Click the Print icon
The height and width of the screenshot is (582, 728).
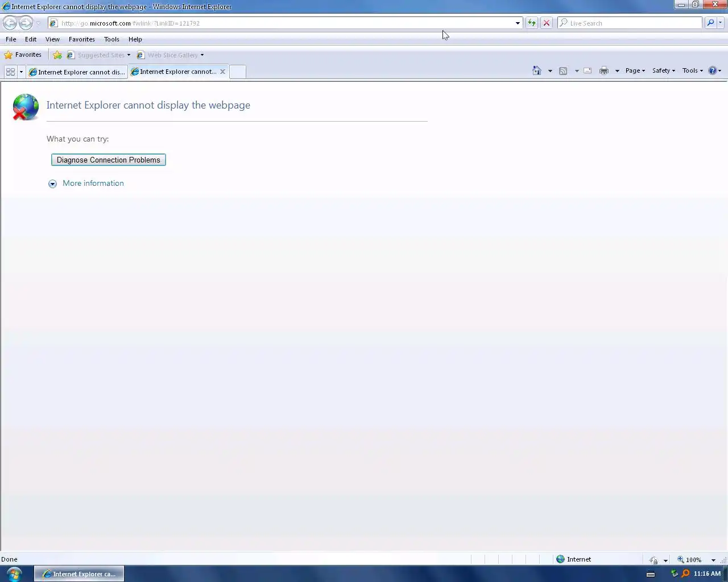click(x=604, y=71)
